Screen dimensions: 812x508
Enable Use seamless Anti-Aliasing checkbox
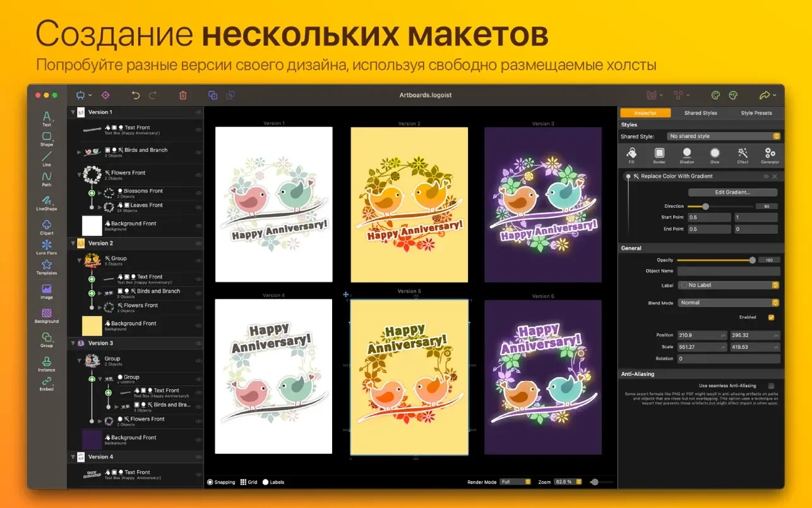(771, 385)
